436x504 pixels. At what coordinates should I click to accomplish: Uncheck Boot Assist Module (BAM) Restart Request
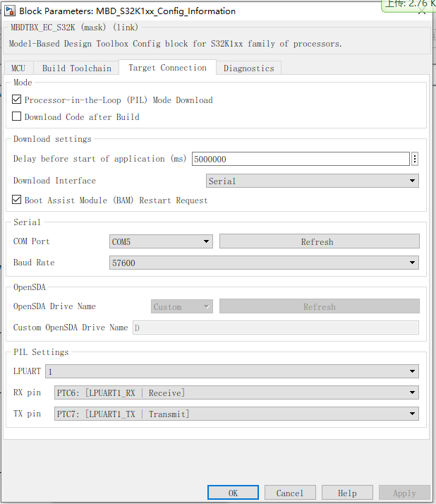16,200
